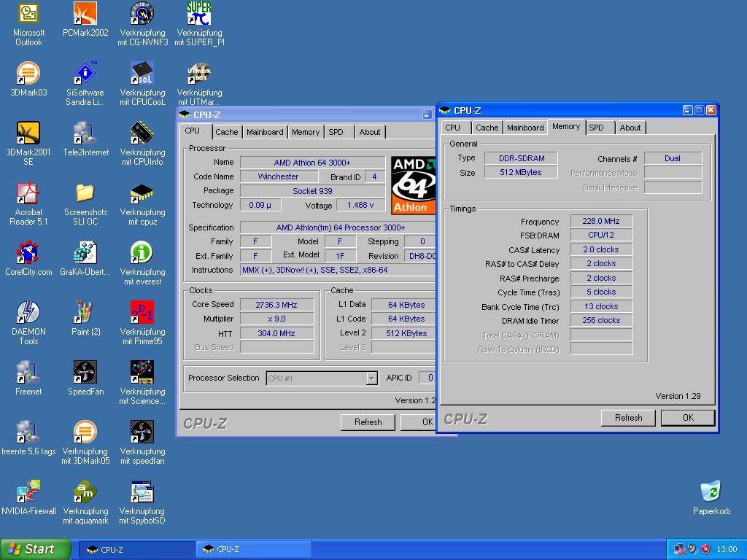The height and width of the screenshot is (560, 747).
Task: Activate the second CPU-Z taskbar button
Action: 253,550
